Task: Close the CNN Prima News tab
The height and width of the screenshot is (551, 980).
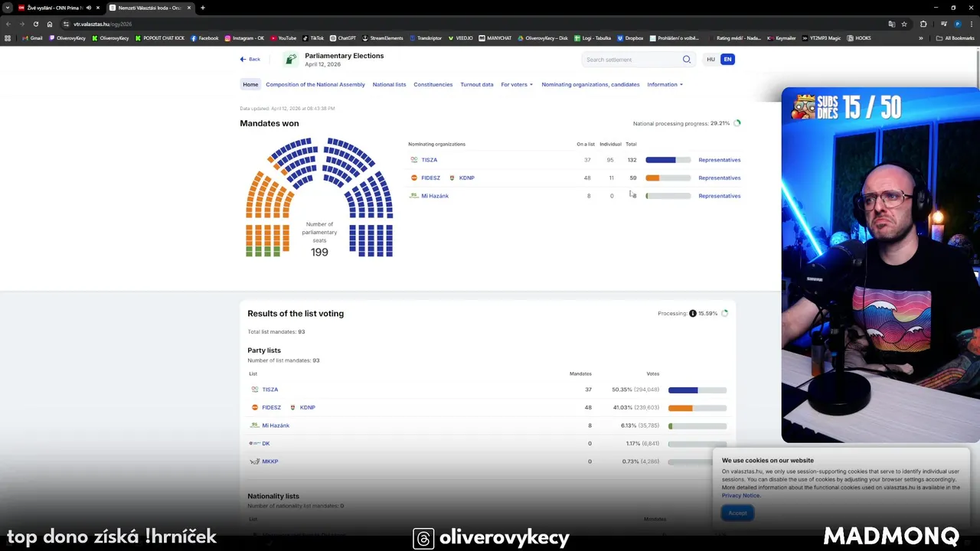Action: click(x=98, y=8)
